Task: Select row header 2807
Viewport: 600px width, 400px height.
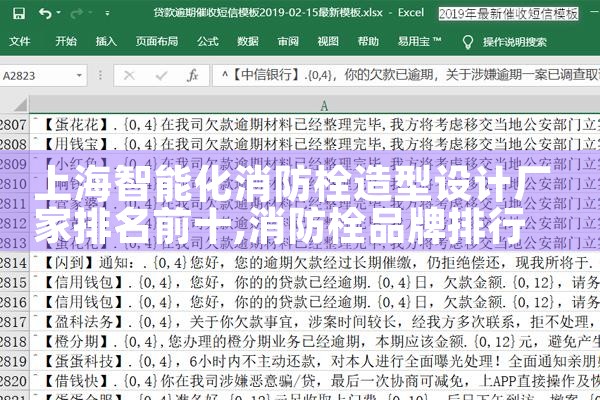Action: coord(14,124)
